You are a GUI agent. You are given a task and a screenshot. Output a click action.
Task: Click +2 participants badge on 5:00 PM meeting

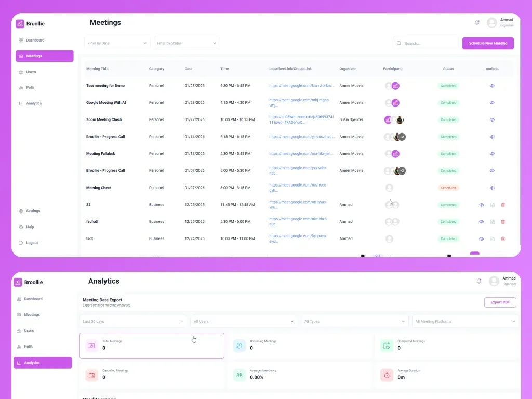(x=402, y=170)
